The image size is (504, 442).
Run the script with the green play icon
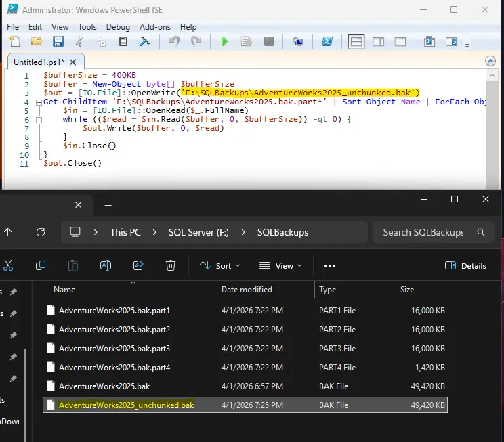pyautogui.click(x=224, y=41)
